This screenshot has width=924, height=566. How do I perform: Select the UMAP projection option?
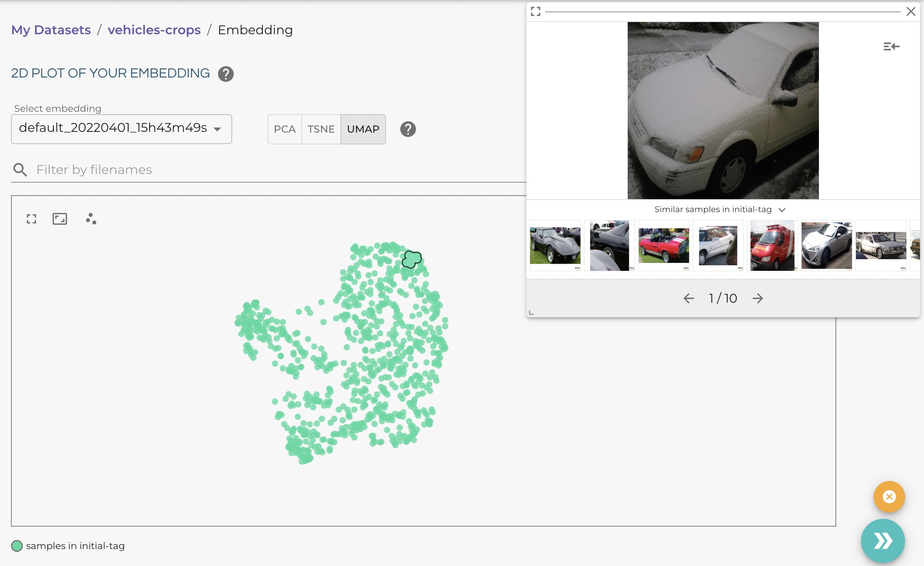coord(363,129)
